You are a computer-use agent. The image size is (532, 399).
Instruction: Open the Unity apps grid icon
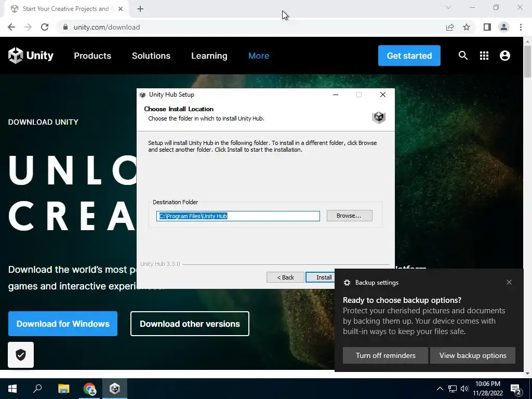click(484, 55)
